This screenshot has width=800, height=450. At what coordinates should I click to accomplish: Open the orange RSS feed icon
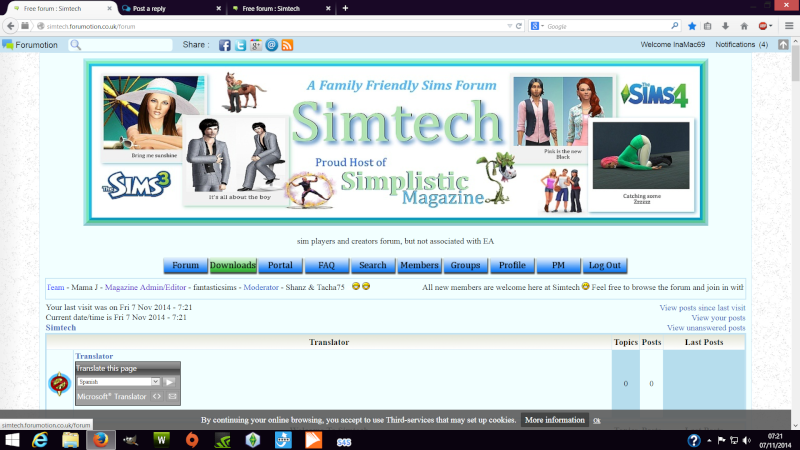click(x=287, y=45)
